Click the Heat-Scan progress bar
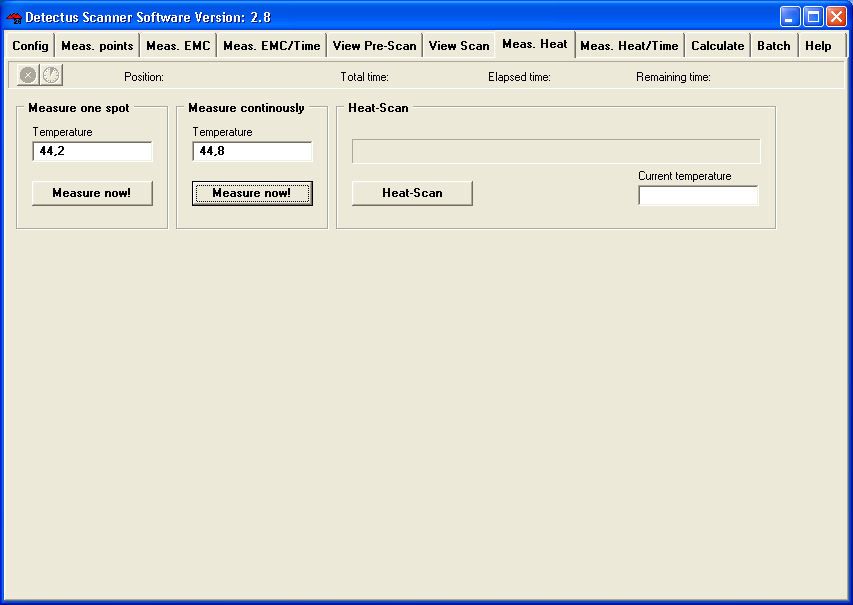The height and width of the screenshot is (605, 853). 556,151
